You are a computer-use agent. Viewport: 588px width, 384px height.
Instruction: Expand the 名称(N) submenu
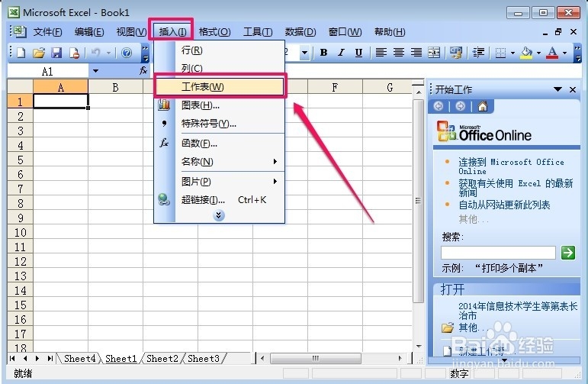tap(220, 161)
